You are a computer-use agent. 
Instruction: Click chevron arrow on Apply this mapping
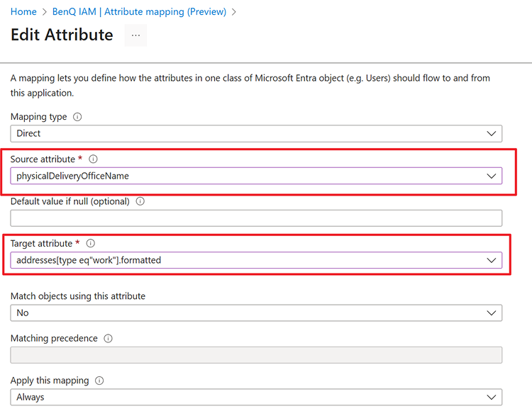tap(492, 397)
